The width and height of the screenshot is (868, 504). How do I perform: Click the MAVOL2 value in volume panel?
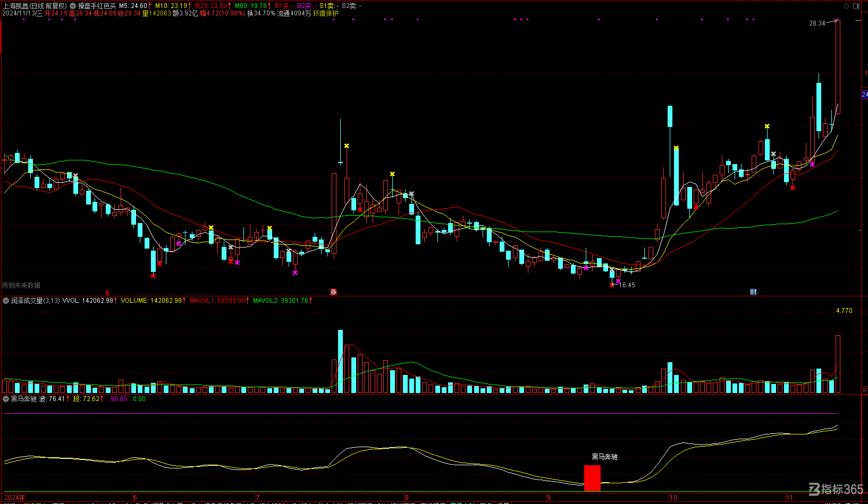[x=282, y=301]
